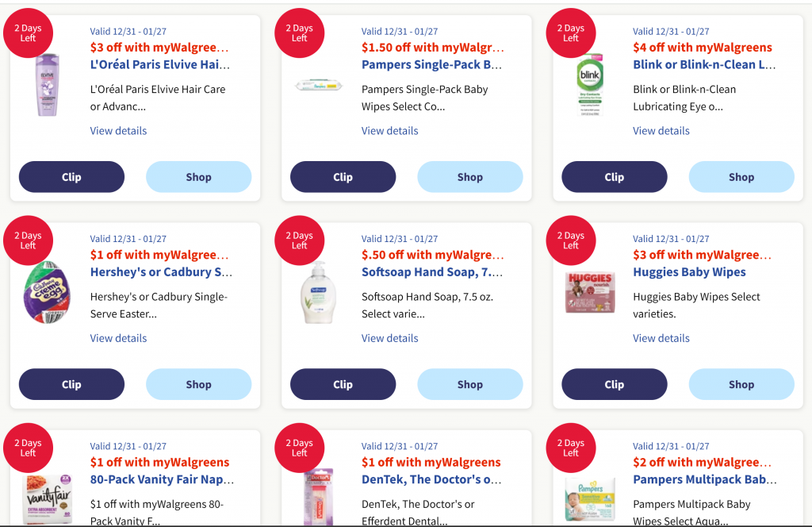Open the DenTek Dental coupon title

coord(431,479)
